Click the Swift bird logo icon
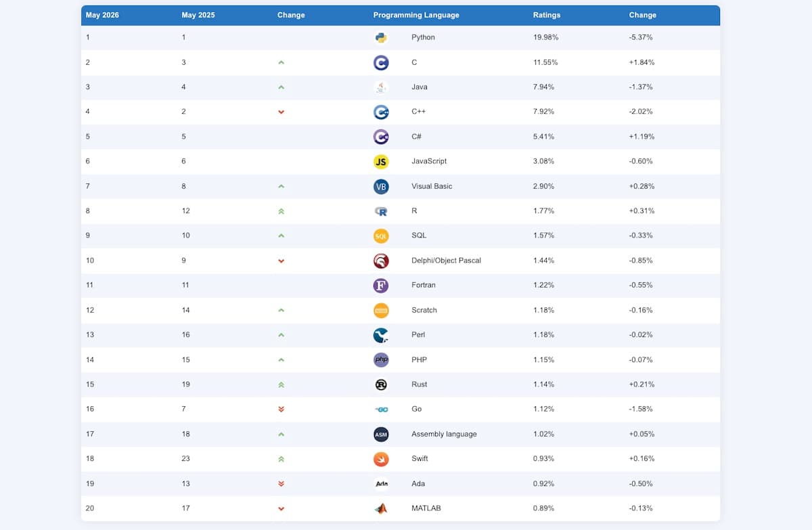812x530 pixels. tap(381, 459)
